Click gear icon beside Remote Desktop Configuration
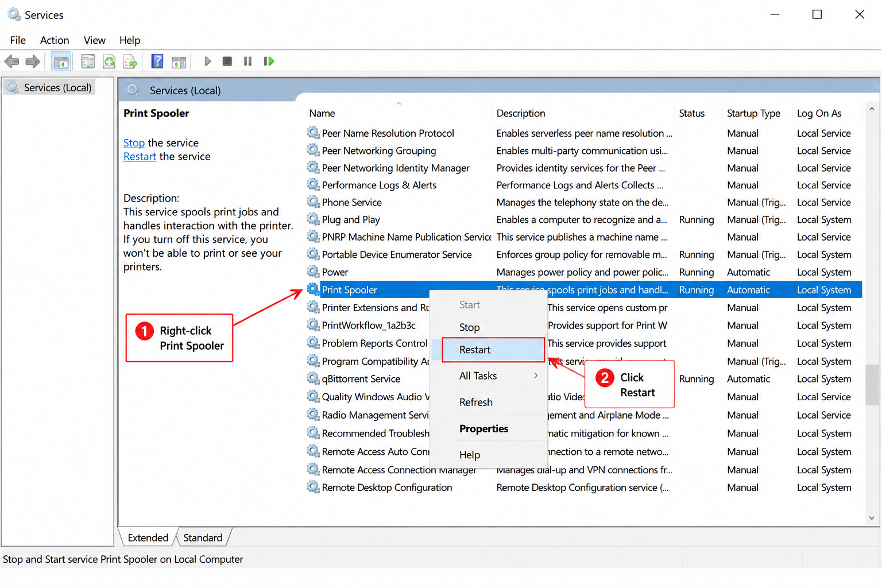This screenshot has width=882, height=588. pyautogui.click(x=313, y=487)
